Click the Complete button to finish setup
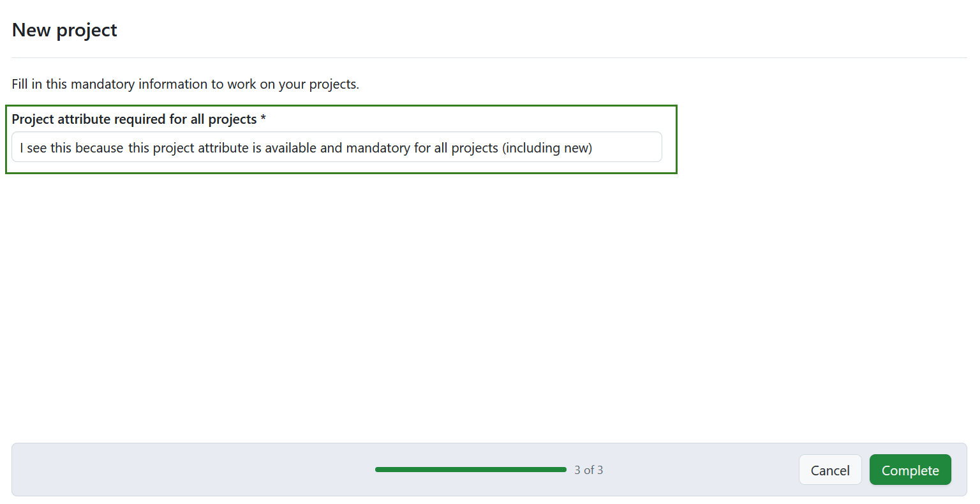Screen dimensions: 980x504 910,470
